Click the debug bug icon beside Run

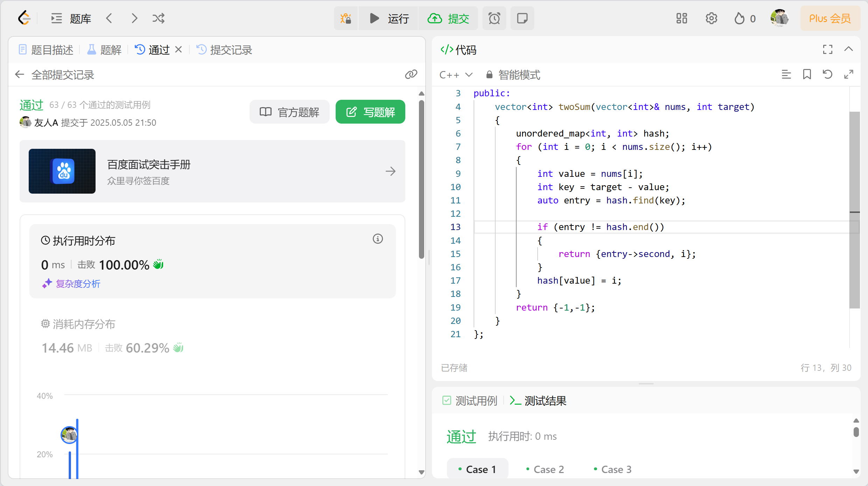346,18
